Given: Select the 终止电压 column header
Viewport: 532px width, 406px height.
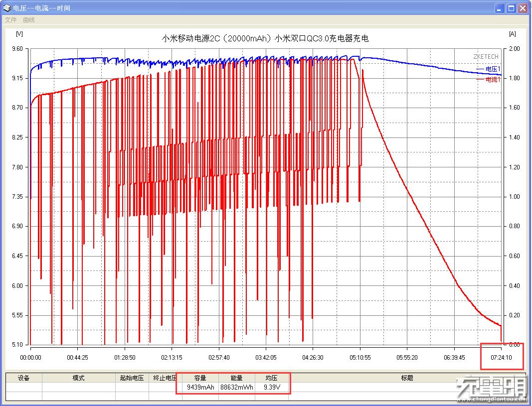Looking at the screenshot, I should pyautogui.click(x=165, y=378).
